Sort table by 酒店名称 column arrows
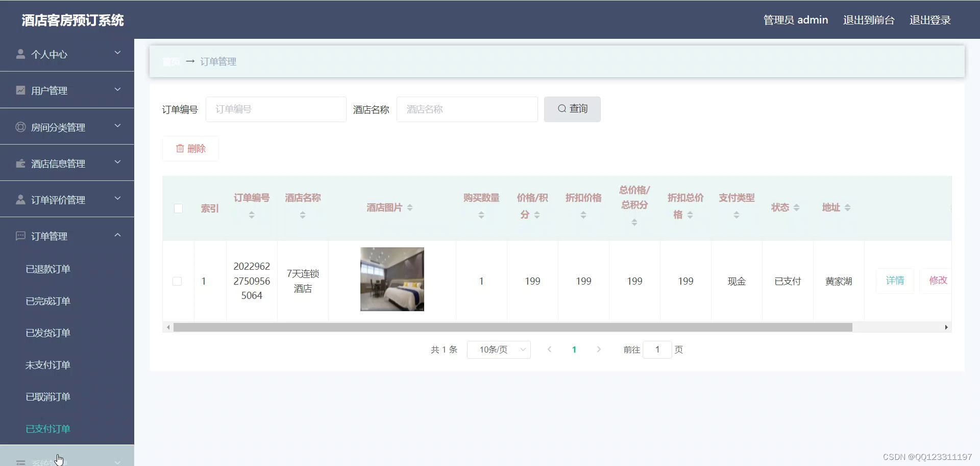980x466 pixels. (x=303, y=215)
